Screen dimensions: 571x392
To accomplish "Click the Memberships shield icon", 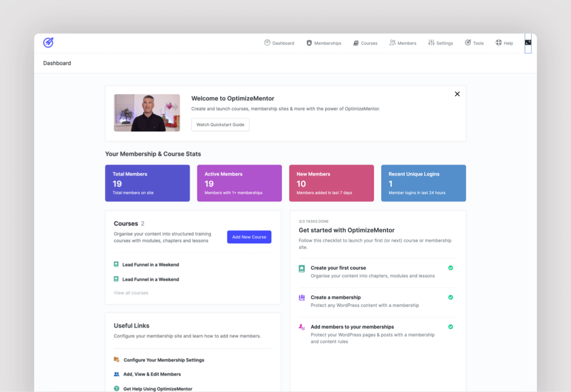I will pyautogui.click(x=309, y=43).
